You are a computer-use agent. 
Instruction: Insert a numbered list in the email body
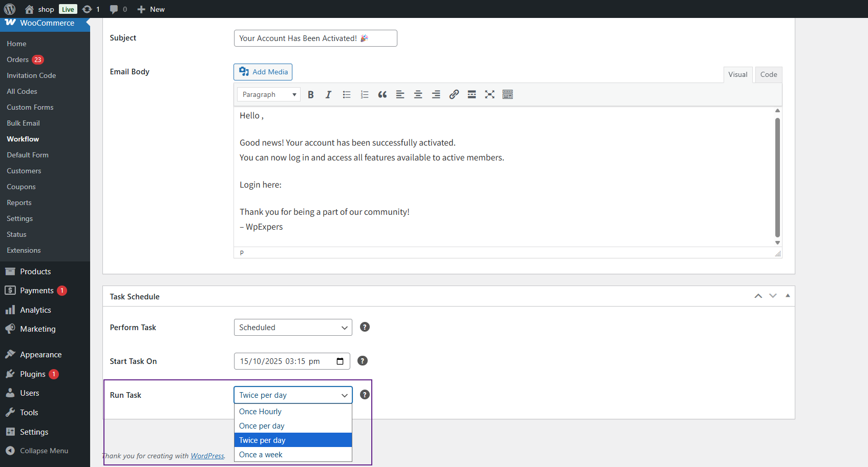(x=365, y=95)
